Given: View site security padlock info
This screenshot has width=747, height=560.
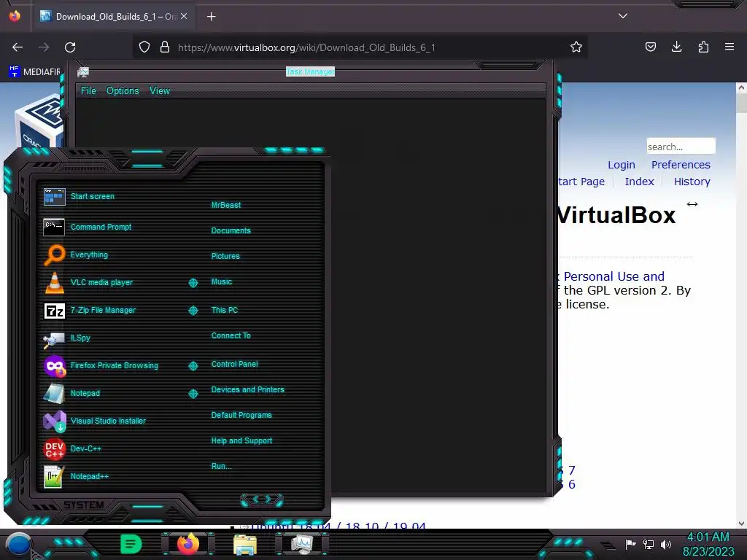Looking at the screenshot, I should coord(165,47).
